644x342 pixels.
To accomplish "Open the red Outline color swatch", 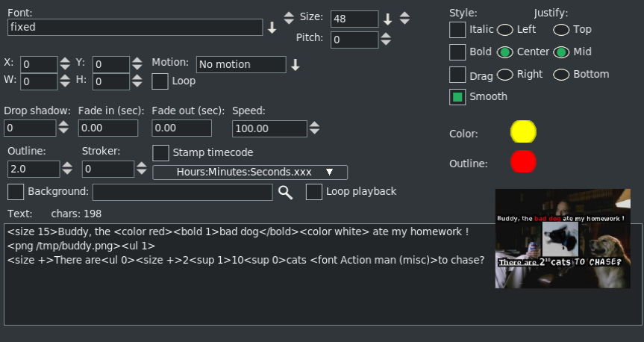I will pos(523,162).
